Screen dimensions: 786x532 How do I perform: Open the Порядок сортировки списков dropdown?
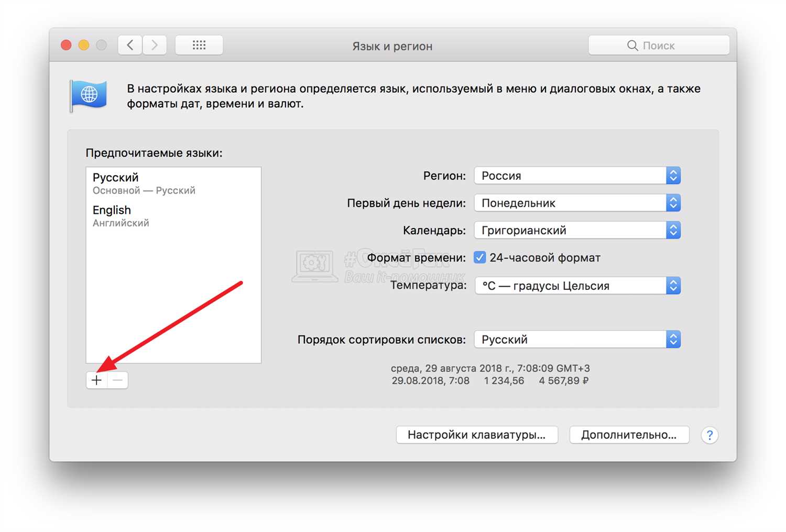click(577, 339)
